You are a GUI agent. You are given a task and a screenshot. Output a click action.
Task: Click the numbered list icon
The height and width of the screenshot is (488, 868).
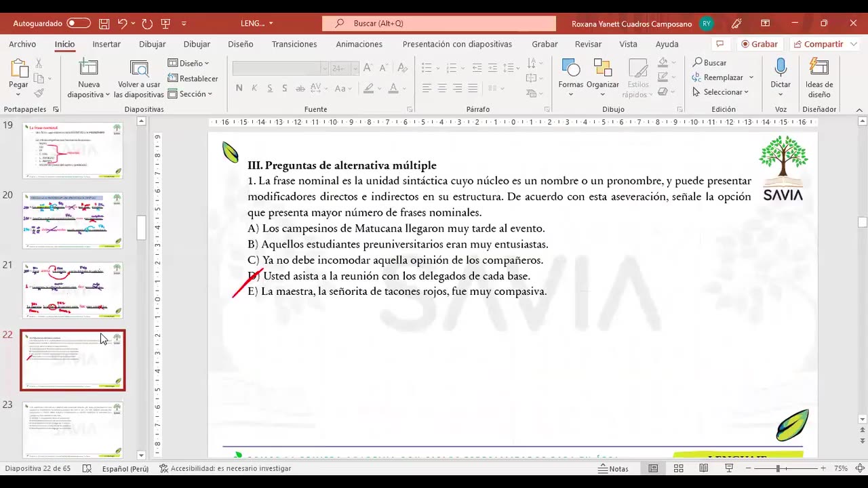coord(452,68)
